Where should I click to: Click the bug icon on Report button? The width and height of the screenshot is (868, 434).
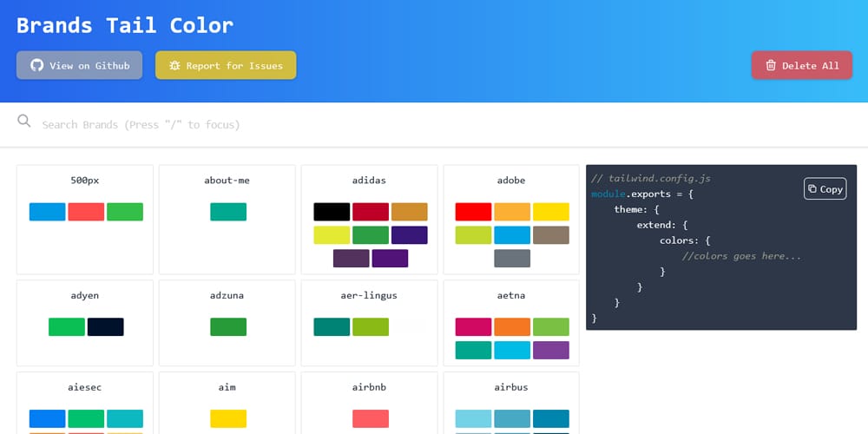click(175, 66)
